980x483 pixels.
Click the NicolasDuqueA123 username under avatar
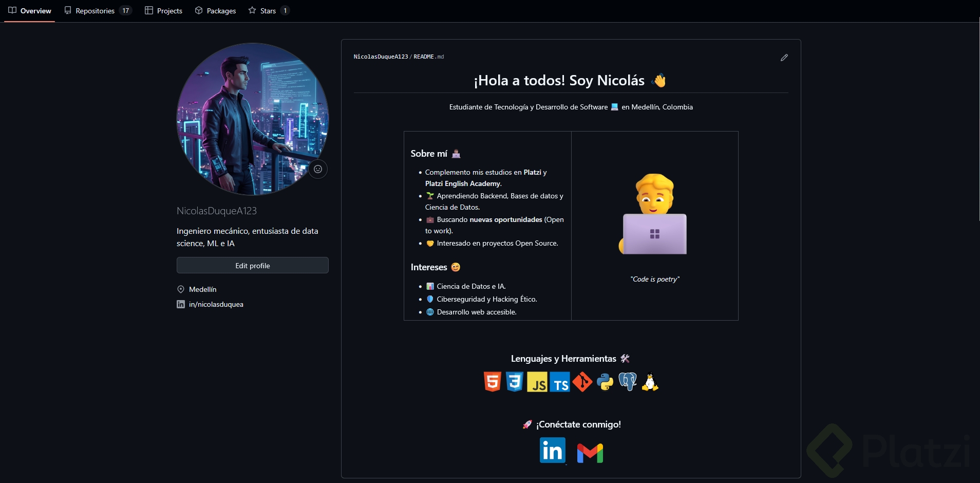tap(217, 211)
